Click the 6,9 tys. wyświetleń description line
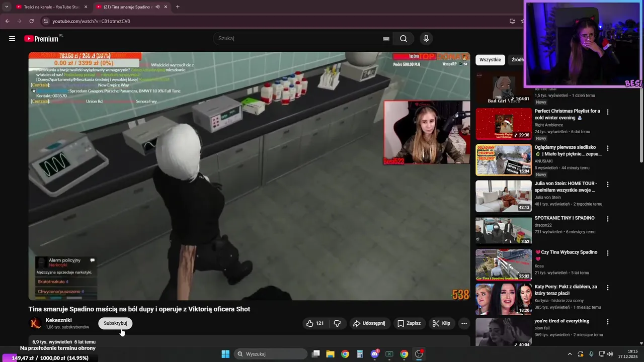The width and height of the screenshot is (644, 362). [64, 342]
